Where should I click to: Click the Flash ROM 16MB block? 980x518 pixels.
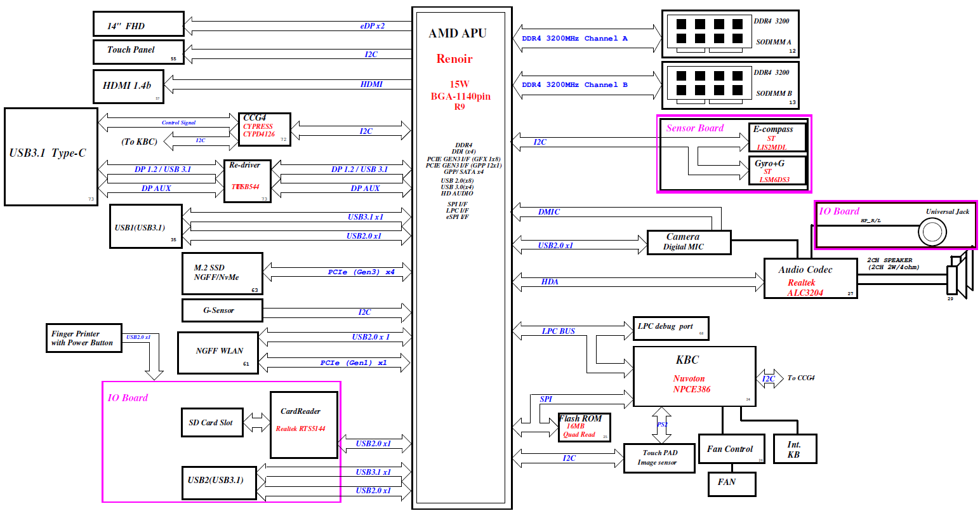point(584,427)
